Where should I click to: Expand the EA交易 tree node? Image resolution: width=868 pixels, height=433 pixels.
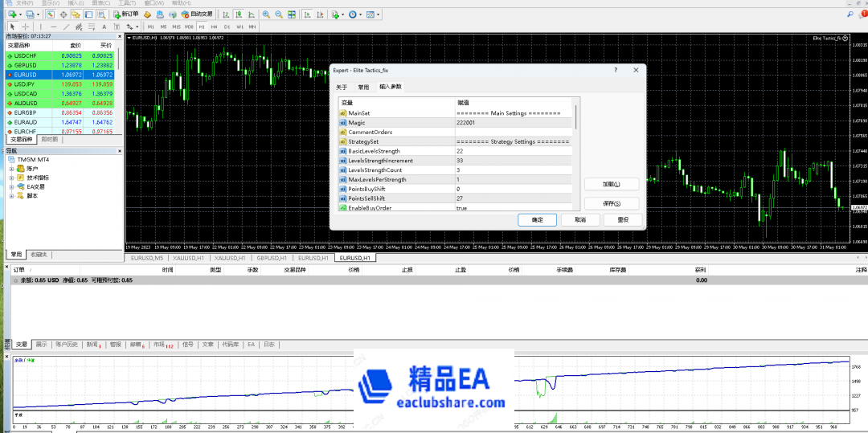[x=12, y=186]
